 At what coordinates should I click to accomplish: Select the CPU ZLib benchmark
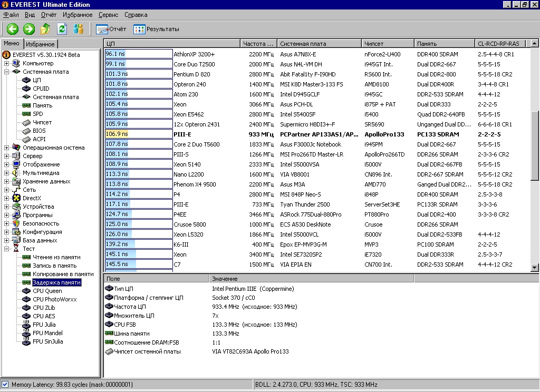tap(44, 308)
